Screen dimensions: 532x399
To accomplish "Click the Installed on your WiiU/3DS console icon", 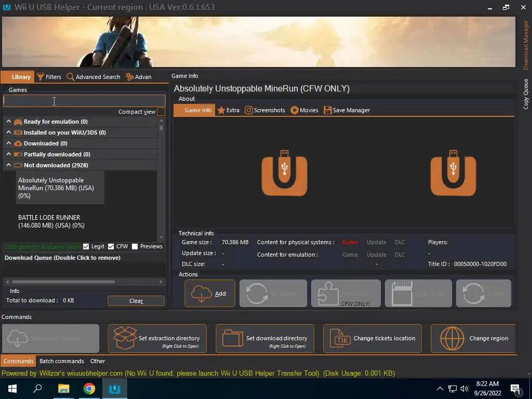I will tap(18, 132).
